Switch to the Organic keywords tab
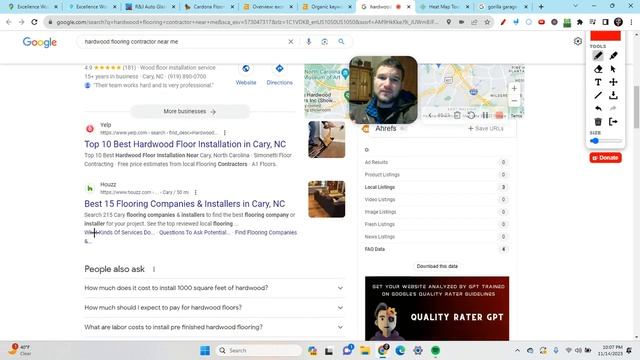The image size is (640, 360). pyautogui.click(x=327, y=7)
